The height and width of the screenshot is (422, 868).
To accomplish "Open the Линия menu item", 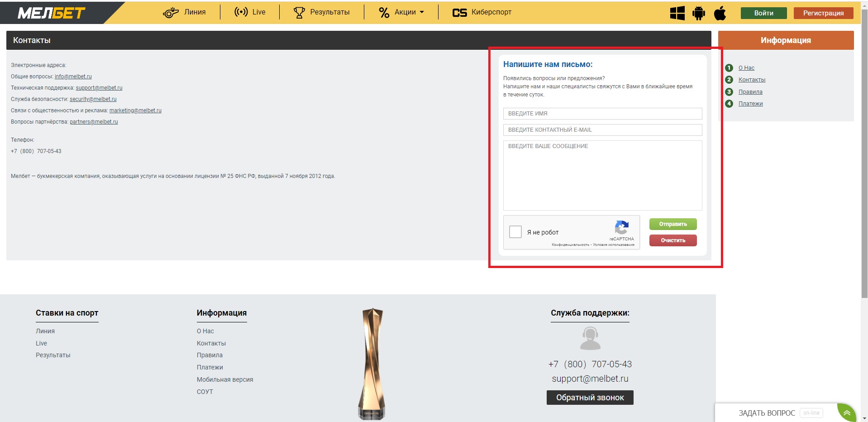I will pos(185,12).
